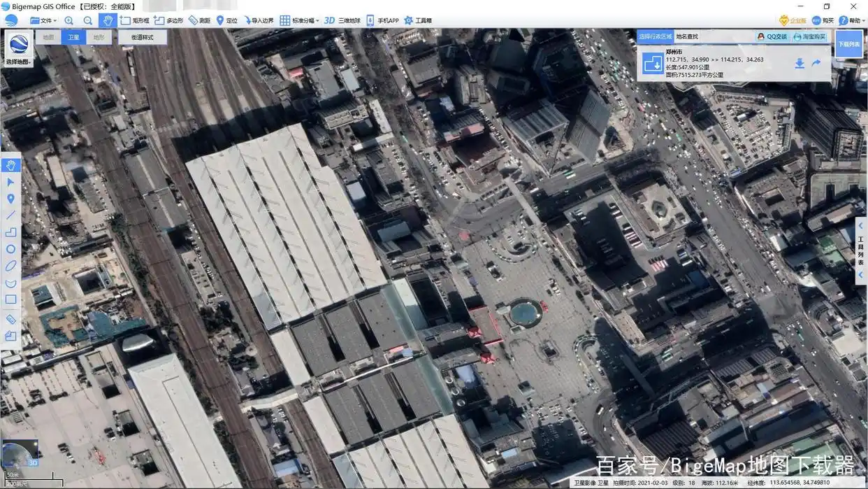
Task: Choose the circle drawing tool in left sidebar
Action: click(x=10, y=249)
